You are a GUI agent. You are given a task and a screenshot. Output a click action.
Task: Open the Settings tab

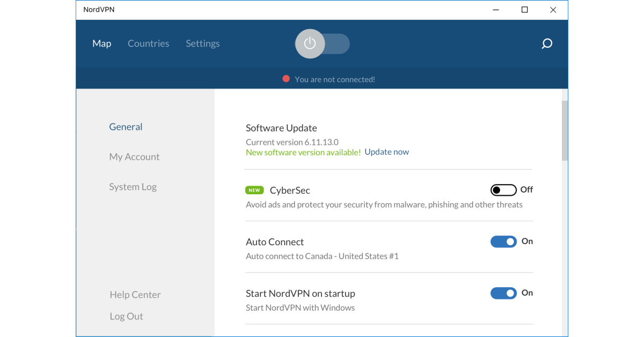click(x=203, y=43)
